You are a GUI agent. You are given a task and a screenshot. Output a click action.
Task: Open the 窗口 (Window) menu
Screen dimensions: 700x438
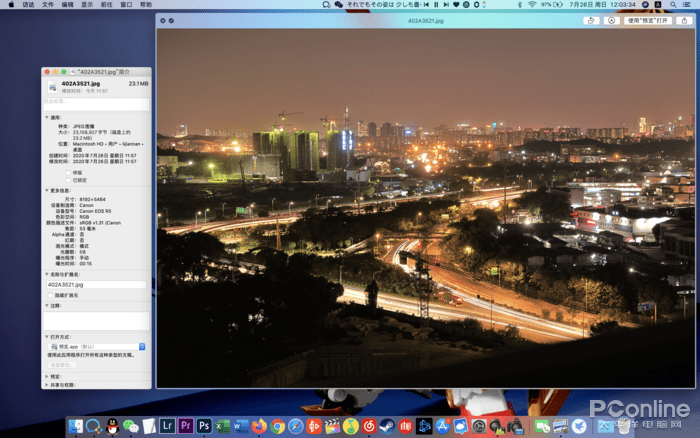(127, 5)
